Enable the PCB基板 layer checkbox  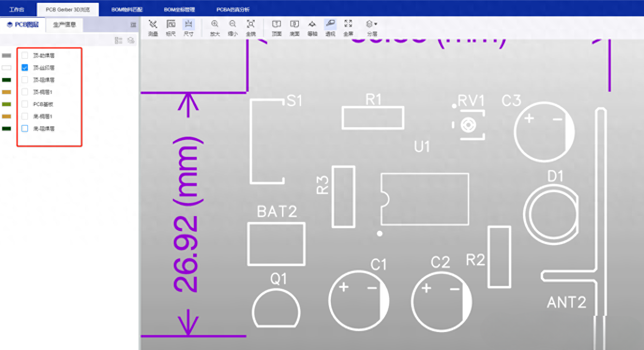click(25, 104)
